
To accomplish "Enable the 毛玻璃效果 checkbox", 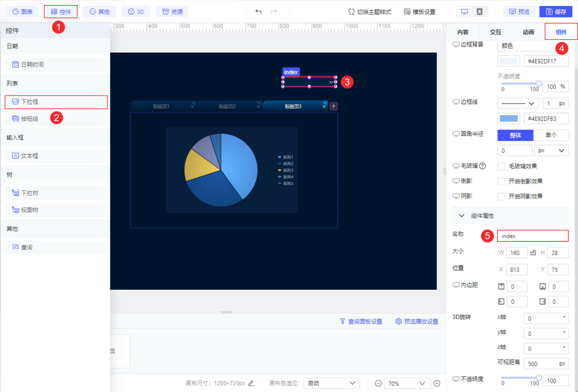I will (501, 166).
